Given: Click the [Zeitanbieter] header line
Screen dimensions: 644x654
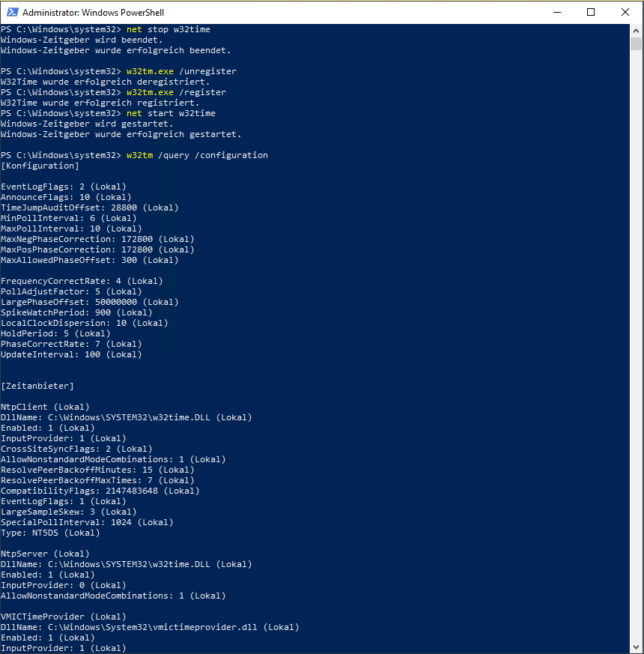Looking at the screenshot, I should (x=37, y=387).
